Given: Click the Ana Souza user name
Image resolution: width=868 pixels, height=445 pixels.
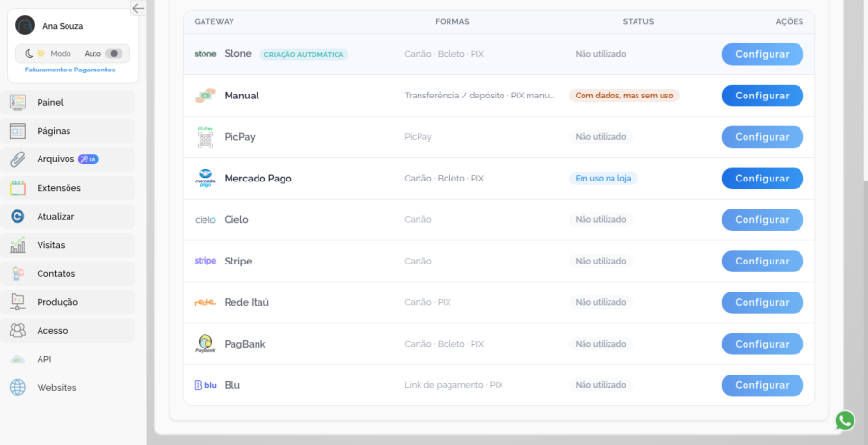Looking at the screenshot, I should pyautogui.click(x=63, y=26).
